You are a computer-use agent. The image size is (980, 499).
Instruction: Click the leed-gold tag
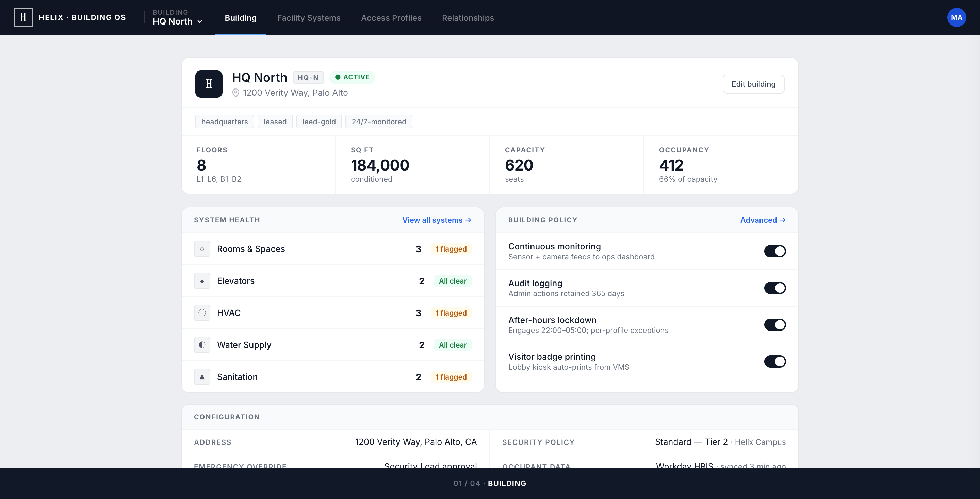tap(319, 122)
